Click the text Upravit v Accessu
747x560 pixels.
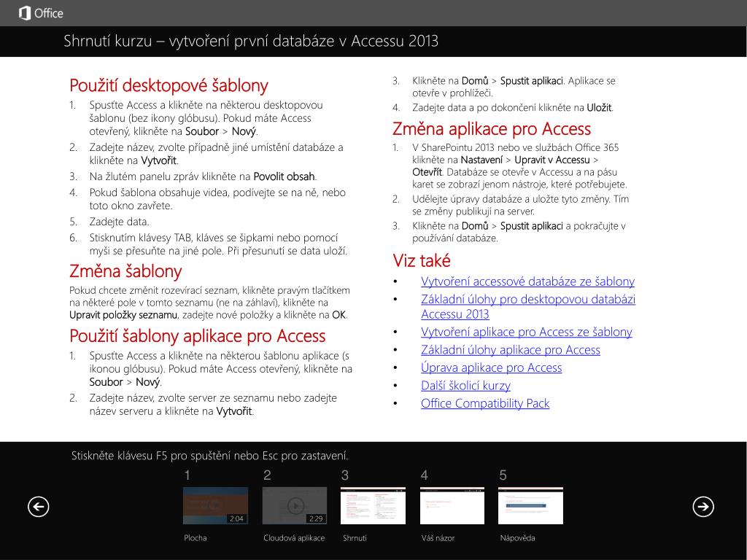coord(552,160)
